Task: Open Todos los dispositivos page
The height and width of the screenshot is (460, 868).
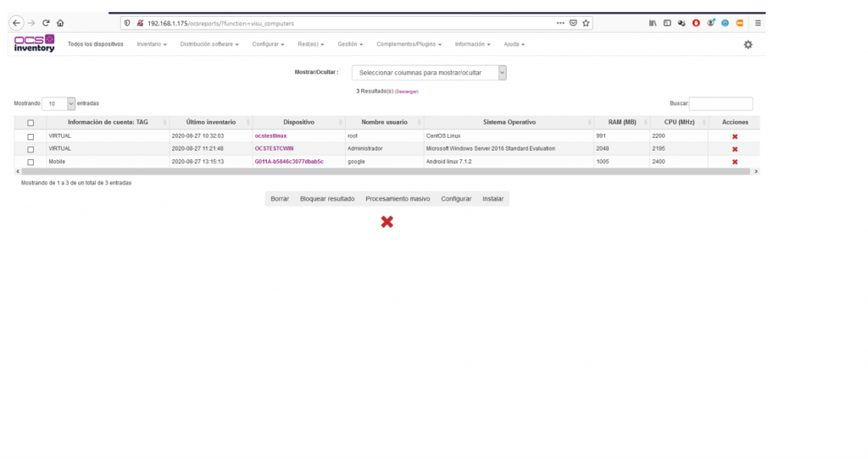Action: point(95,44)
